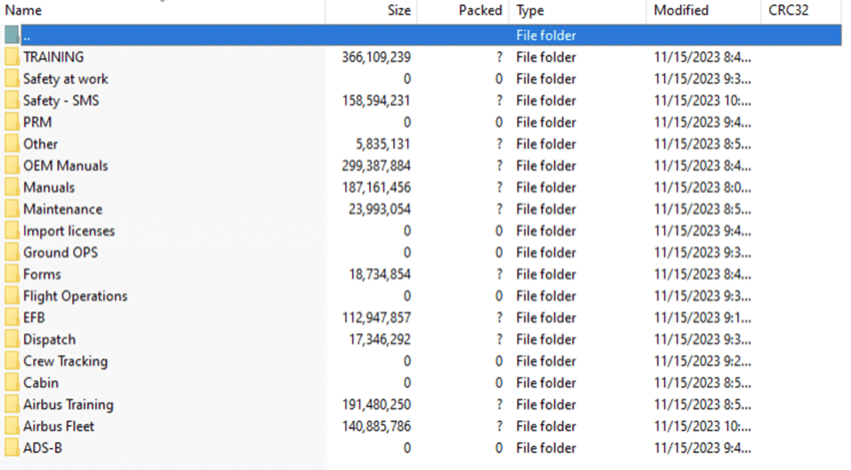This screenshot has width=851, height=470.
Task: Select the Dispatch folder name
Action: coord(49,340)
